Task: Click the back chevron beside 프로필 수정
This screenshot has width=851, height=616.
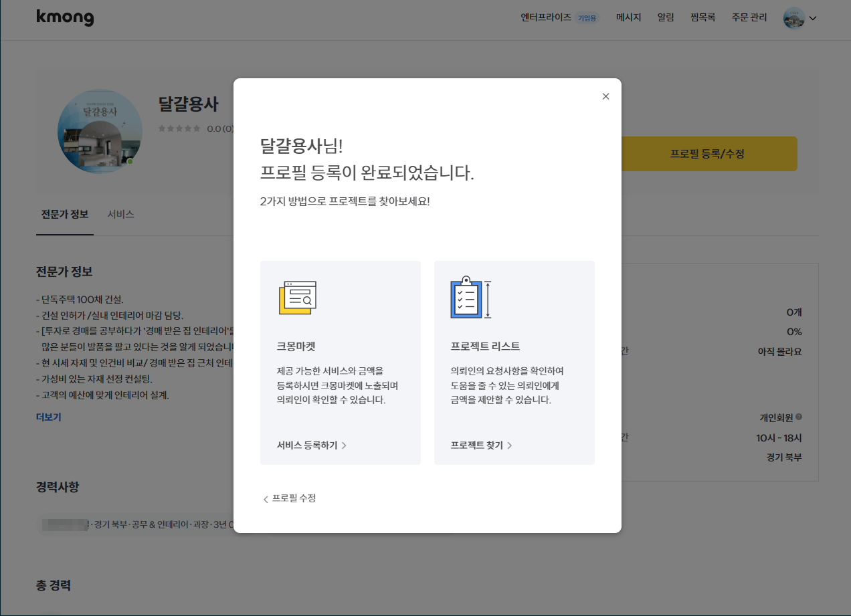Action: (x=265, y=498)
